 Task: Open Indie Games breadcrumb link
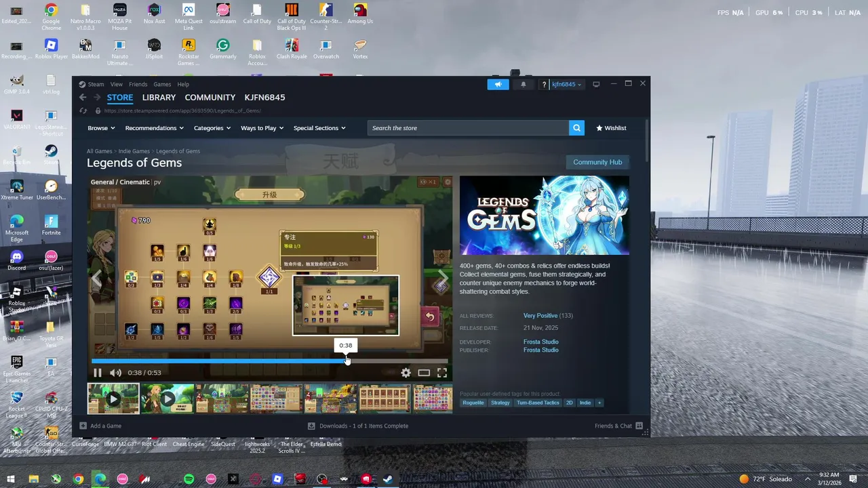(x=134, y=151)
